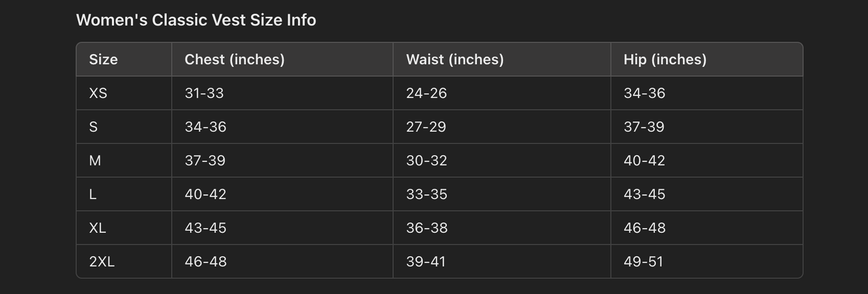
Task: Click the Women's Classic Vest Size Info title
Action: click(196, 20)
